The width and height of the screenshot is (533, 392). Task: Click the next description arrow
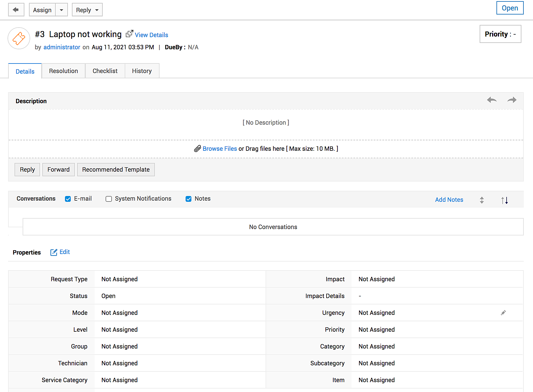[512, 100]
